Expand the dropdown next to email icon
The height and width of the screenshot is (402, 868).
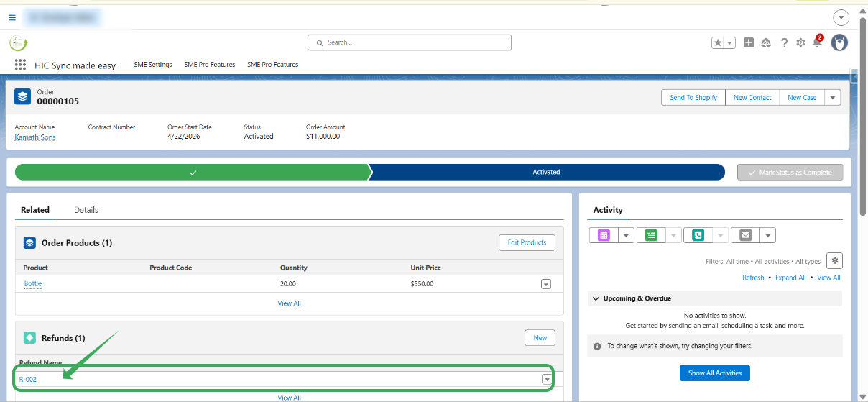(767, 235)
